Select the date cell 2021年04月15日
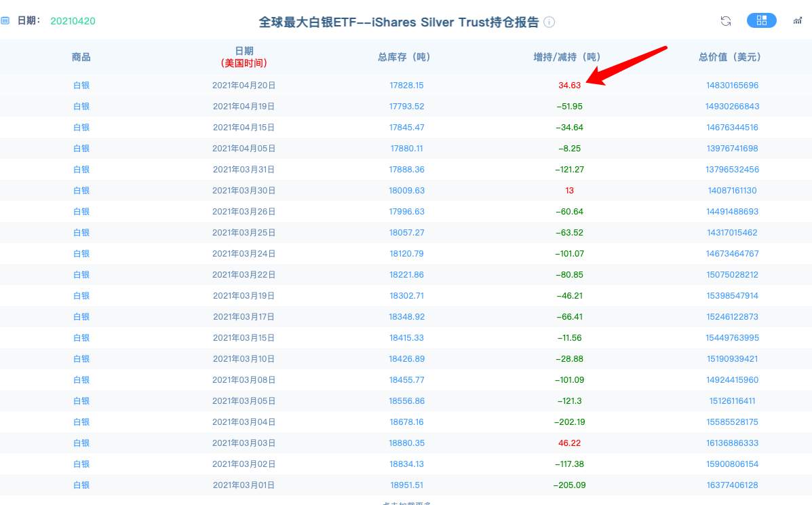The width and height of the screenshot is (812, 505). (244, 127)
